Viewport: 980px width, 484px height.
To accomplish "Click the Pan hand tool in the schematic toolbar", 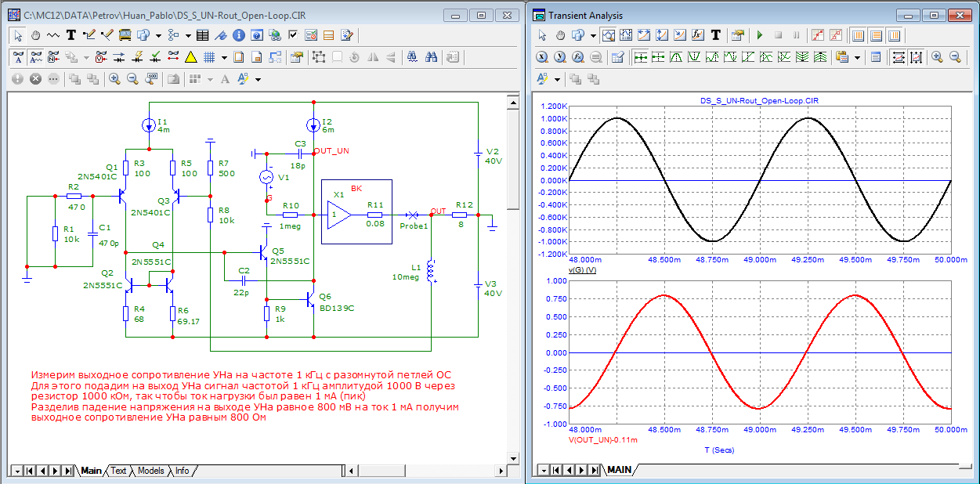I will coord(36,34).
